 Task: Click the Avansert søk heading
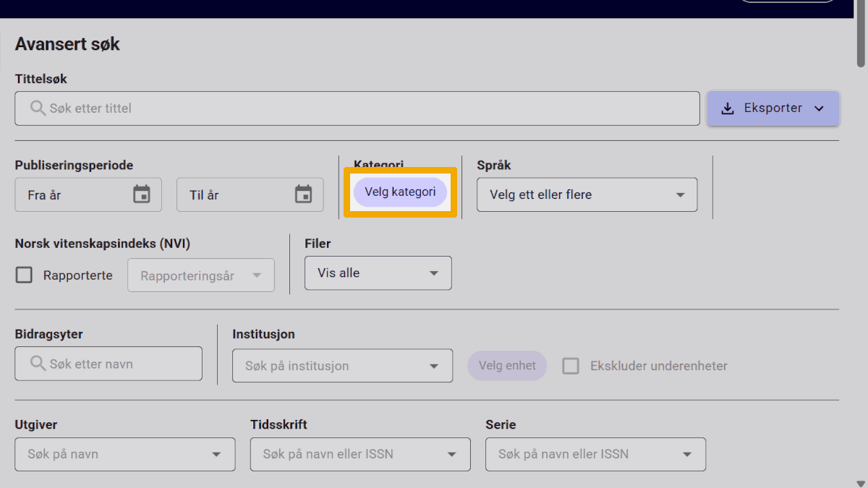(x=67, y=44)
